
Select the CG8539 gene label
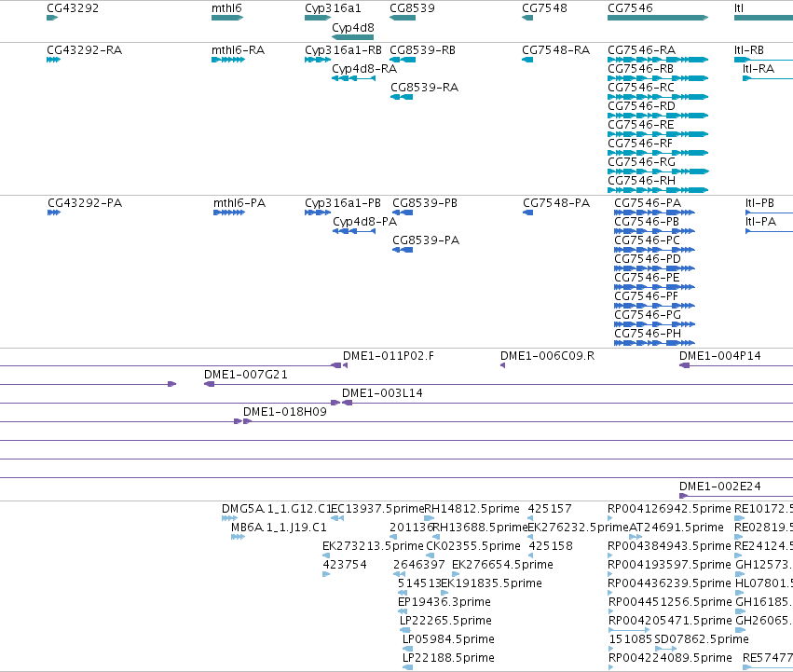[x=412, y=8]
